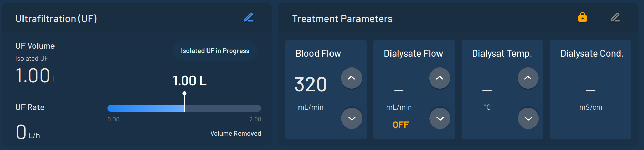
Task: Decrease Blood Flow with down arrow
Action: (x=351, y=118)
